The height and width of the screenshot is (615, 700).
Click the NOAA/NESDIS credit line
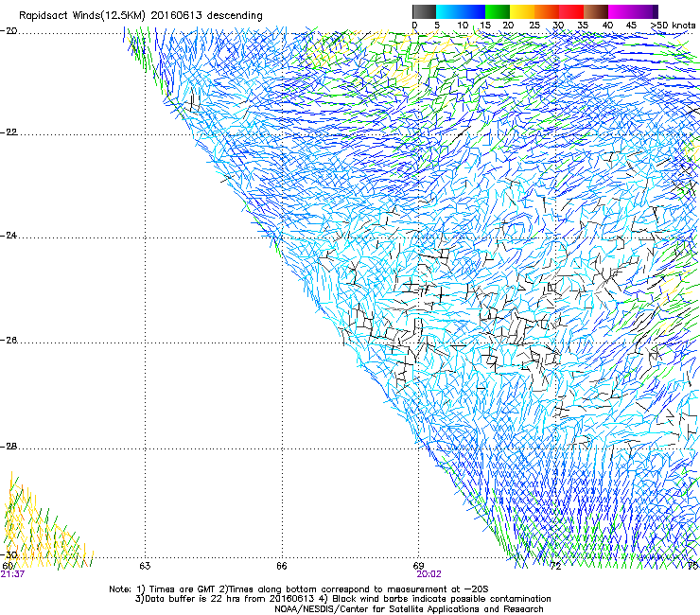tap(409, 609)
